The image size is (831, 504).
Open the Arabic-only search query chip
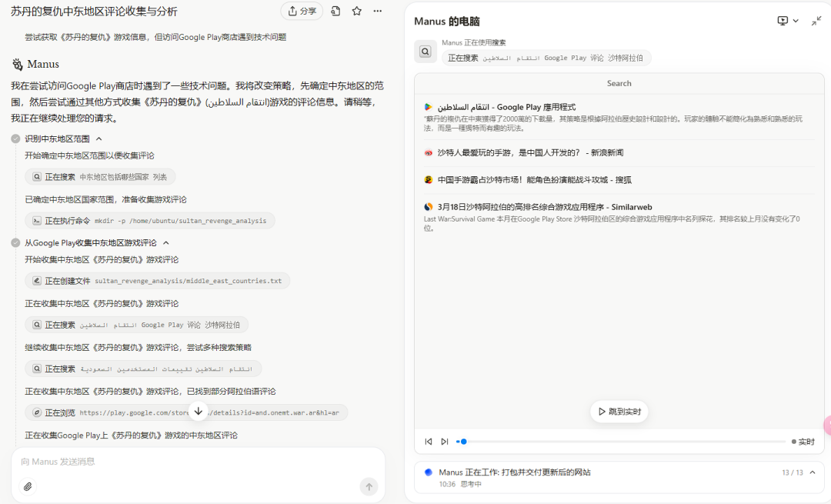143,369
